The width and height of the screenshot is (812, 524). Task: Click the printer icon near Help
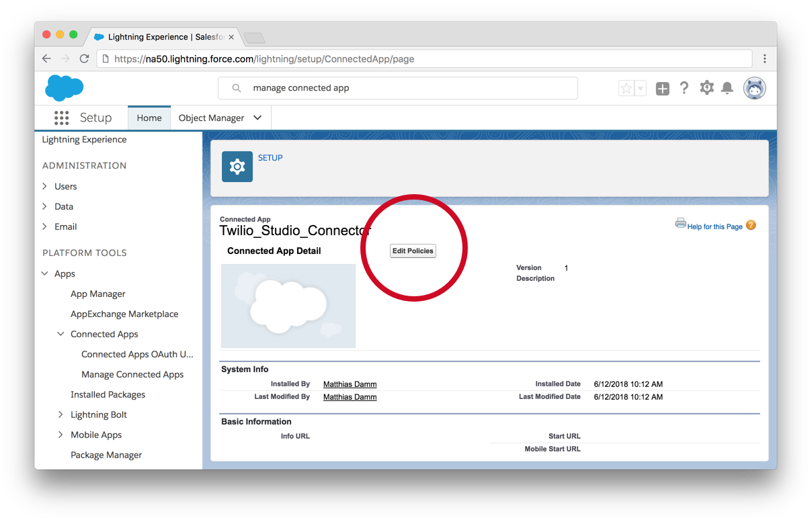click(x=680, y=224)
